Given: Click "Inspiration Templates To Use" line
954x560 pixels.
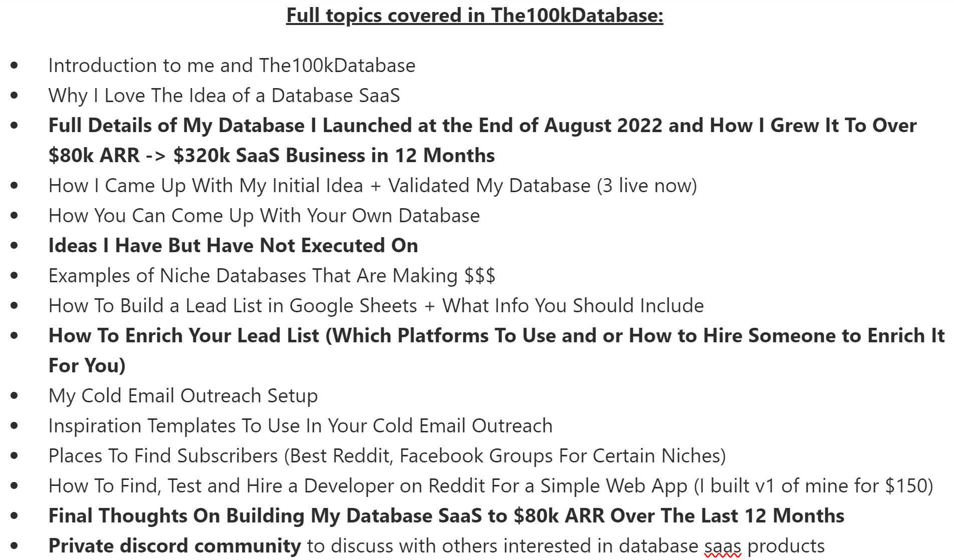Looking at the screenshot, I should click(300, 426).
